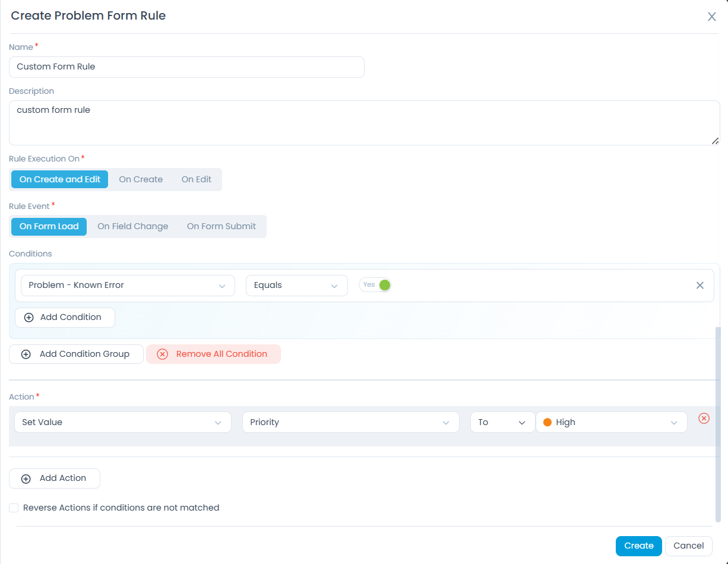This screenshot has height=564, width=728.
Task: Select On Edit under Rule Execution On
Action: pyautogui.click(x=196, y=179)
